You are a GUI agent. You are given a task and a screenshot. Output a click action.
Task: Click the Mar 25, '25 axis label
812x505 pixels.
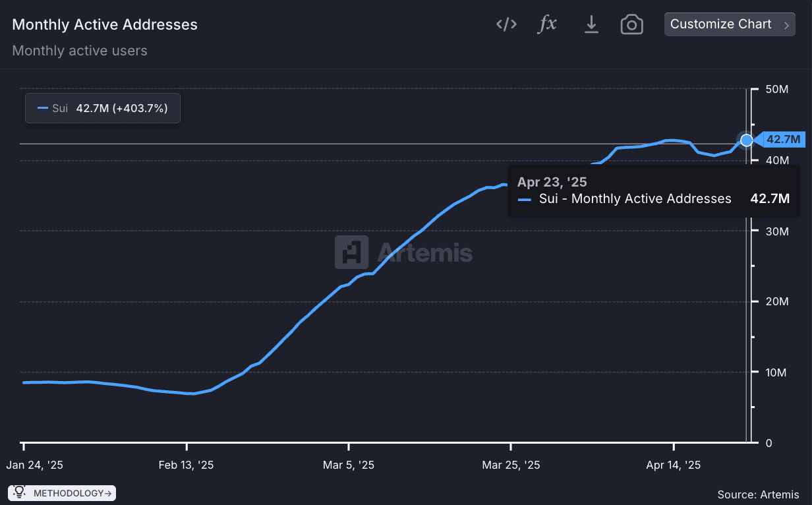(511, 465)
